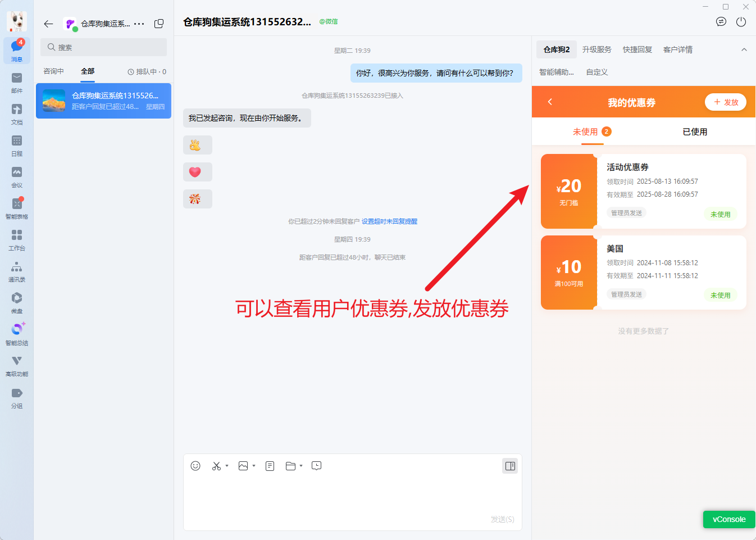
Task: Open the Smart Summary (智能总结) icon
Action: coord(17,334)
